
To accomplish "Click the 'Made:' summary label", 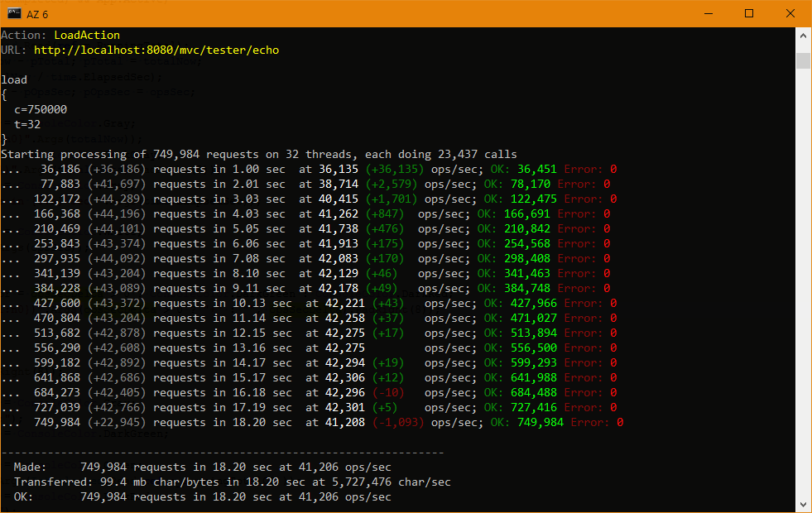I will (31, 467).
